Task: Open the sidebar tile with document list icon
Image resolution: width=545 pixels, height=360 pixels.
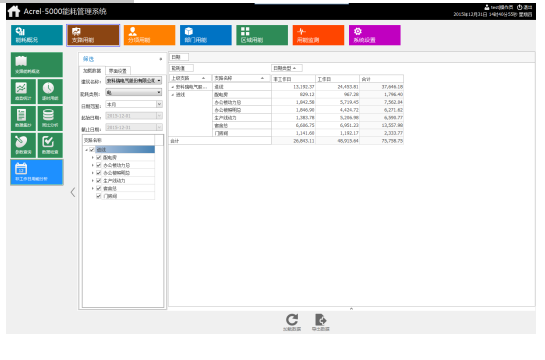Action: [23, 118]
